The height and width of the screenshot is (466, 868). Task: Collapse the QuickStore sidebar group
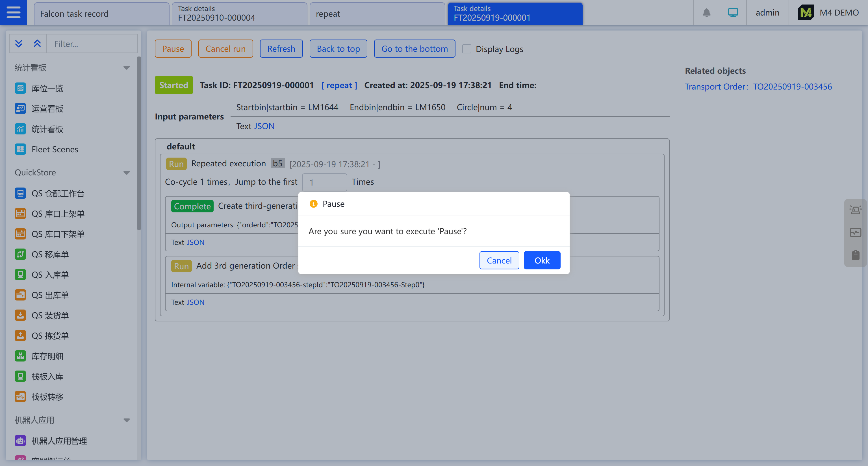tap(126, 173)
